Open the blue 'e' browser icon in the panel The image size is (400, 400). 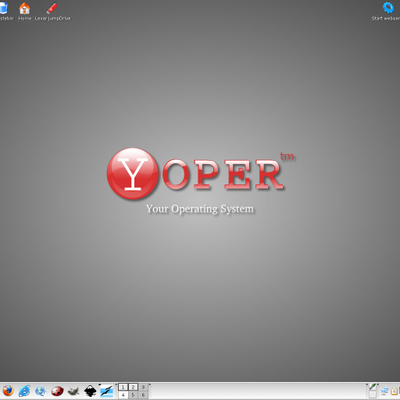[24, 391]
